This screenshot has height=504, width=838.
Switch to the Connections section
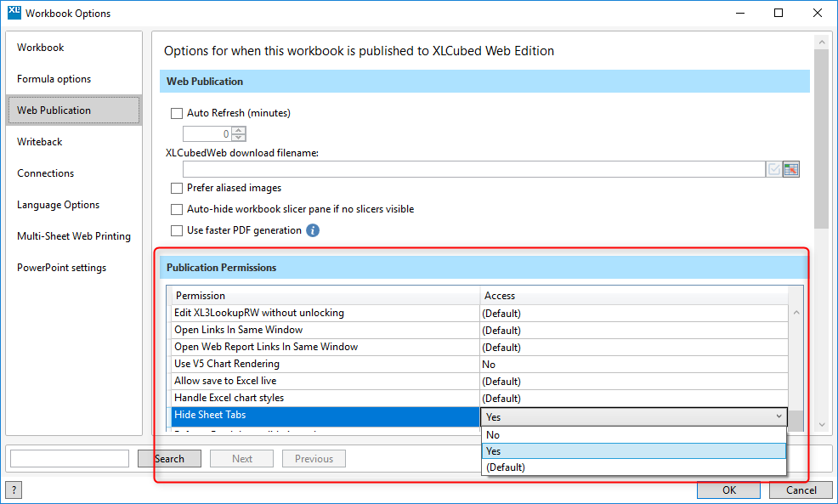coord(45,173)
